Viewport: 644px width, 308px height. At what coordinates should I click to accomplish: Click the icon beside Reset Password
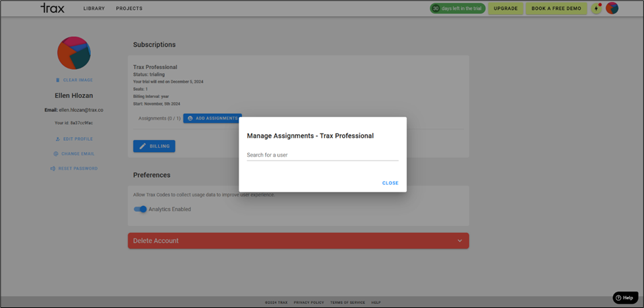[x=53, y=168]
